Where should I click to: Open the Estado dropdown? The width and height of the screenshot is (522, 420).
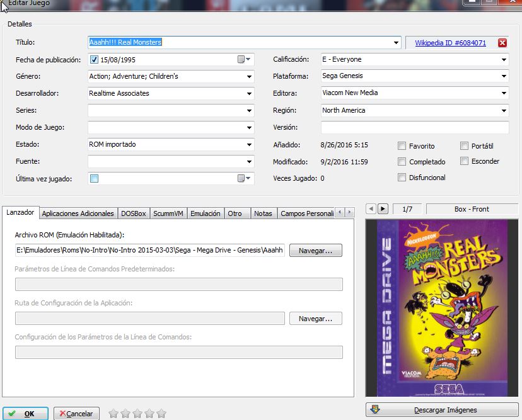point(249,144)
